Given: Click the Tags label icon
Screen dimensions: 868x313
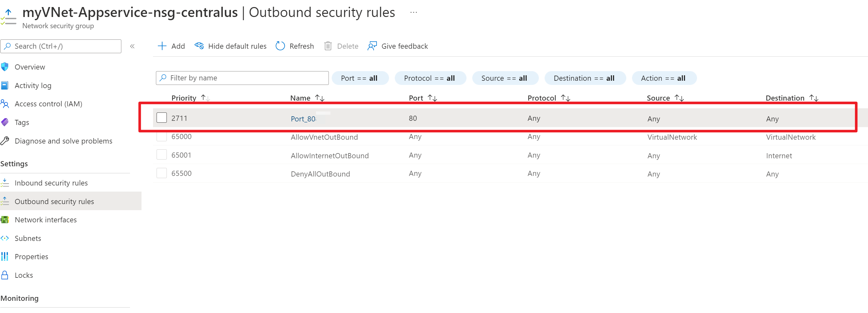Looking at the screenshot, I should click(x=5, y=122).
